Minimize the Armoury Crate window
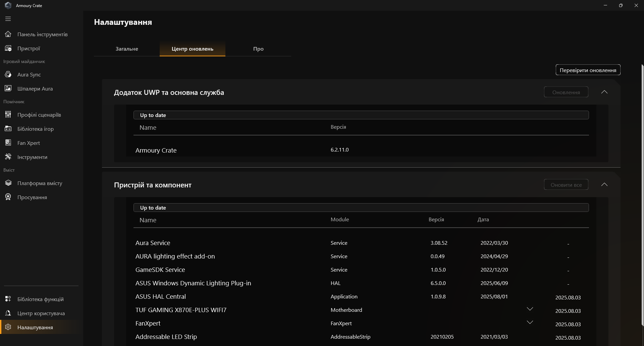The width and height of the screenshot is (644, 346). 605,5
